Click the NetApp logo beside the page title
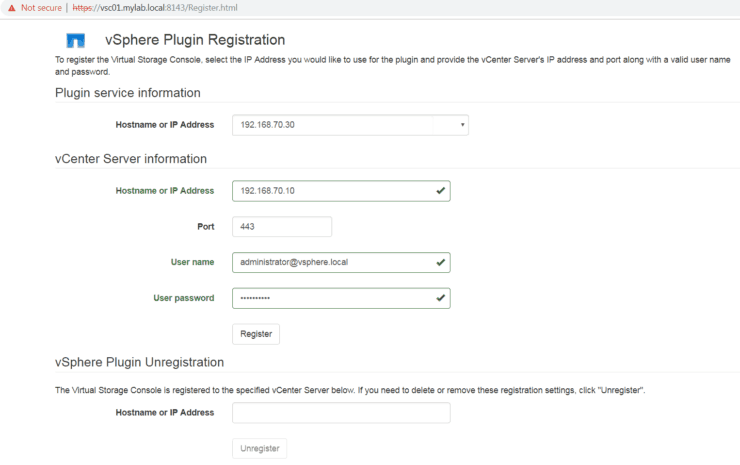The image size is (740, 465). coord(75,41)
